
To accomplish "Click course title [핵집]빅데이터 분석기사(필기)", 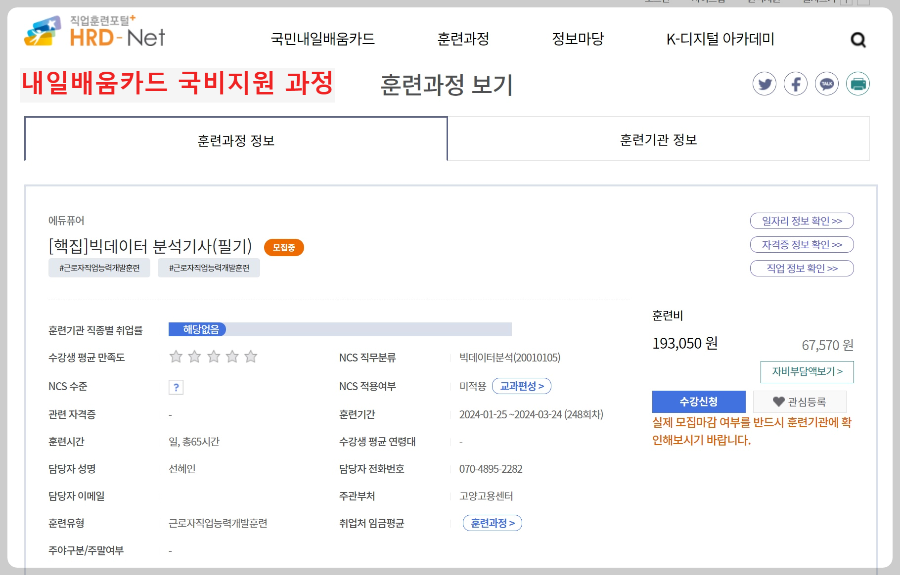I will point(150,246).
